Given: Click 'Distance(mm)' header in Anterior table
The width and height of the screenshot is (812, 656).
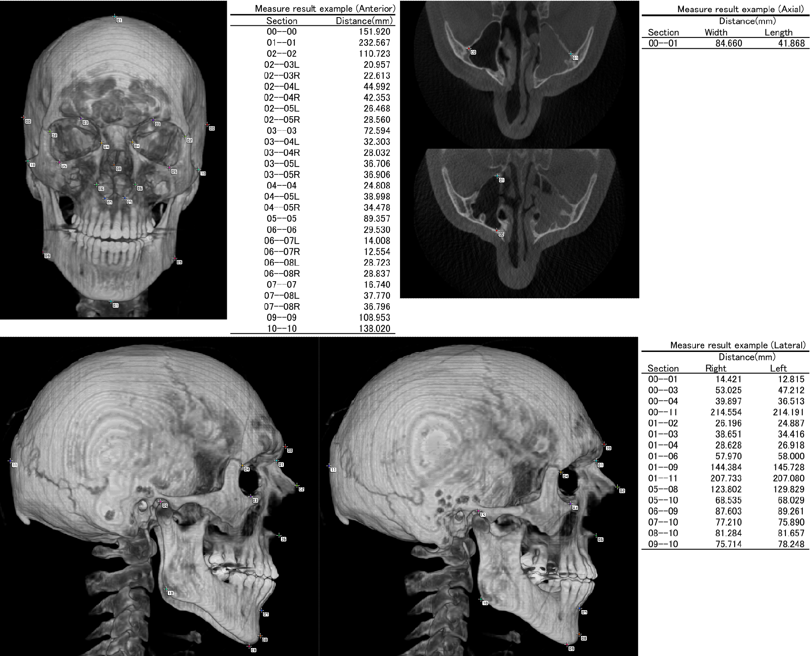Looking at the screenshot, I should [x=364, y=21].
